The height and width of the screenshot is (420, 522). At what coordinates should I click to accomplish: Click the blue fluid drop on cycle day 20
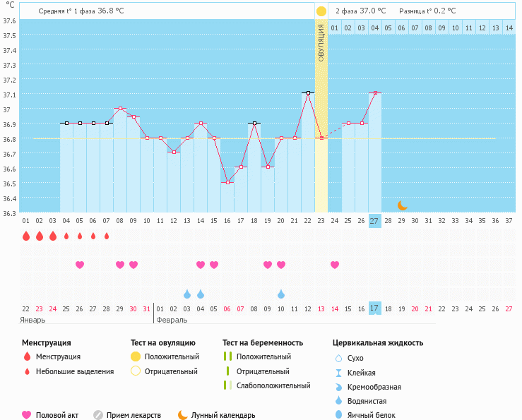[x=281, y=294]
